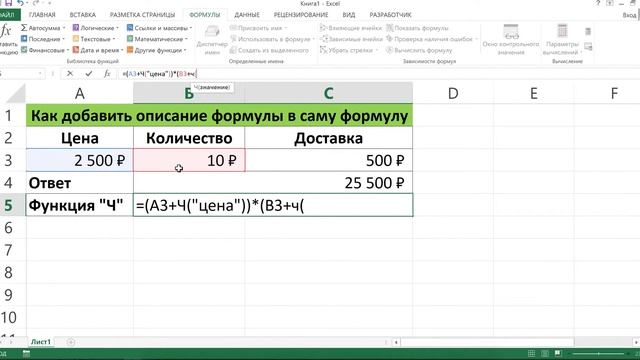Click the Функция "Ч" cell
This screenshot has height=360, width=640.
click(80, 205)
